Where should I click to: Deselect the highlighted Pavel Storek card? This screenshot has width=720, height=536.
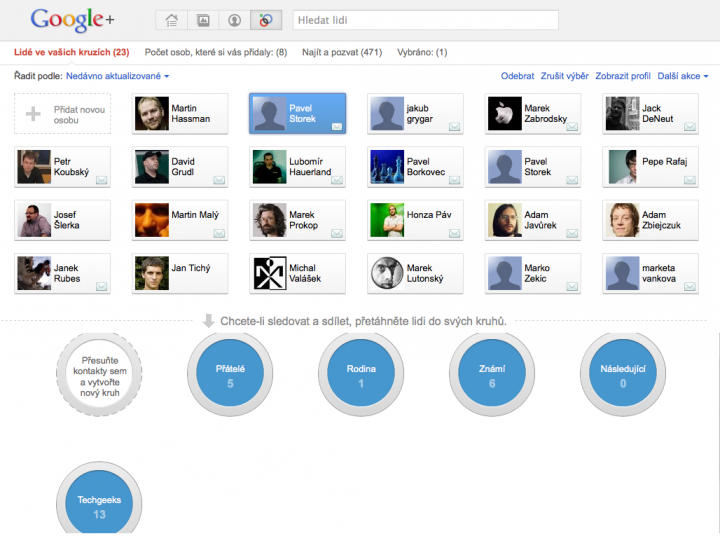[x=297, y=113]
